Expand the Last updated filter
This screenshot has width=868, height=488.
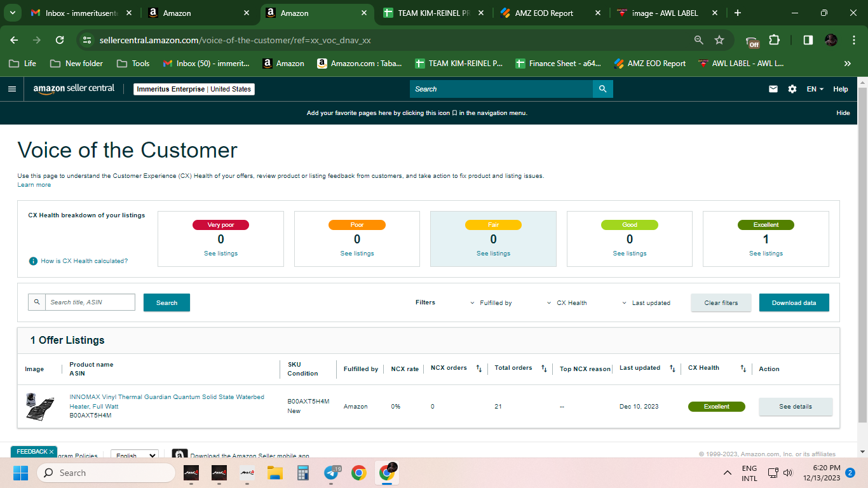click(646, 303)
